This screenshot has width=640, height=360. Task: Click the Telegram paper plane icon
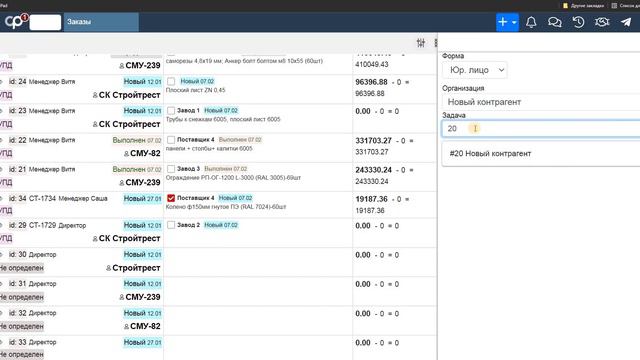point(626,22)
